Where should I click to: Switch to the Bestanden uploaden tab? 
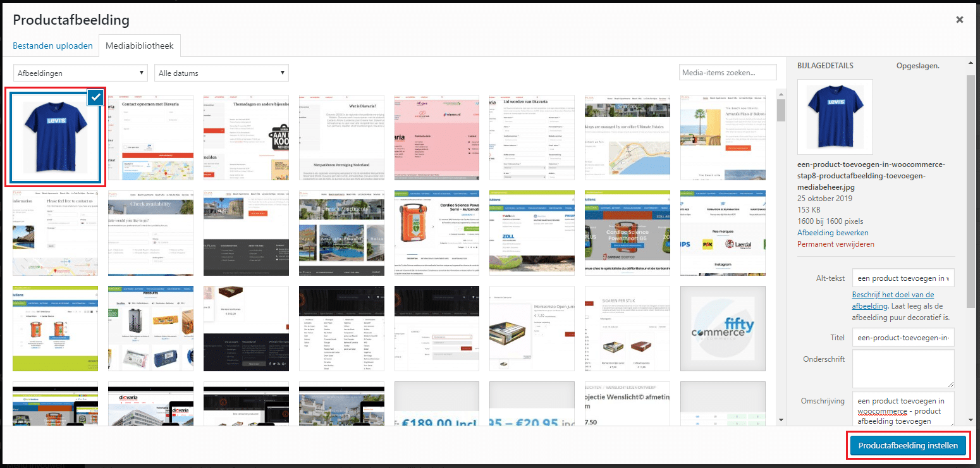pyautogui.click(x=53, y=46)
